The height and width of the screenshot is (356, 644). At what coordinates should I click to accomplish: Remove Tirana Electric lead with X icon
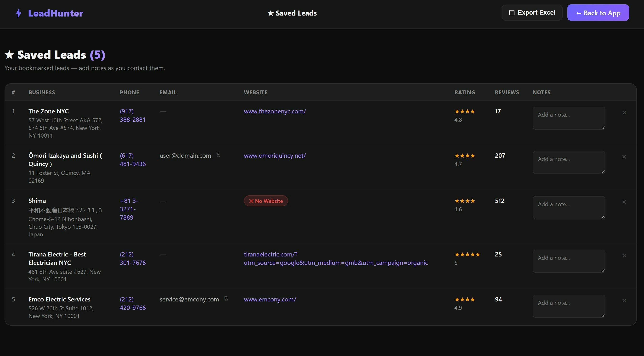624,256
